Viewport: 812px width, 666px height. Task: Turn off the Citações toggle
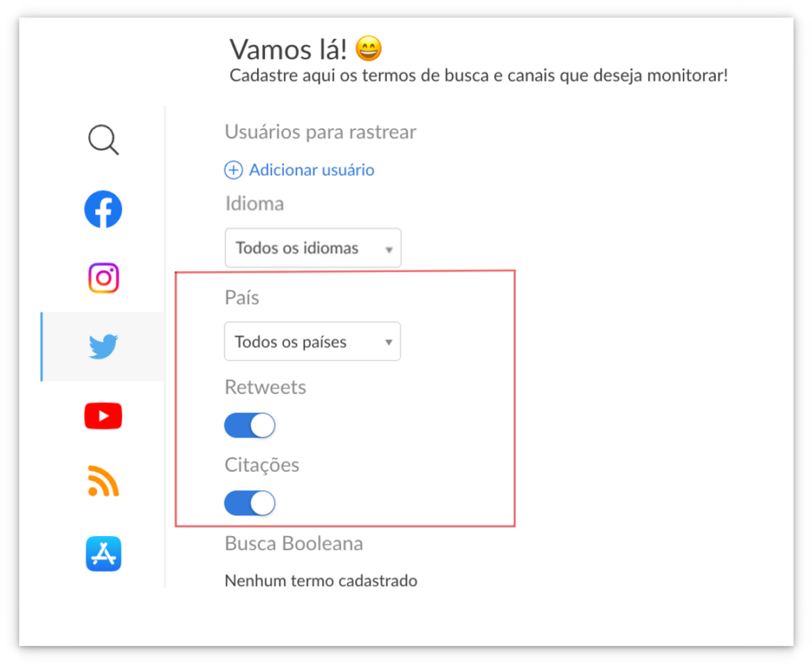click(250, 503)
